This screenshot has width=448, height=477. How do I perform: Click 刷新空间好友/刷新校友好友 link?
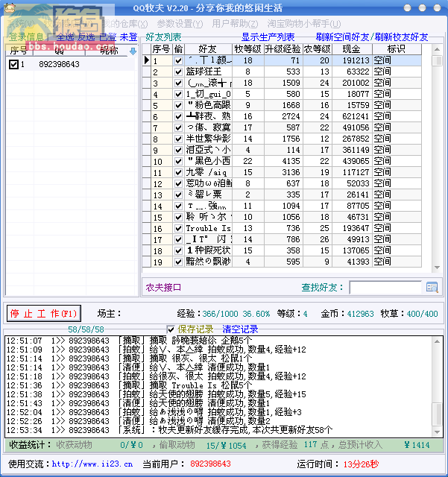(x=372, y=37)
